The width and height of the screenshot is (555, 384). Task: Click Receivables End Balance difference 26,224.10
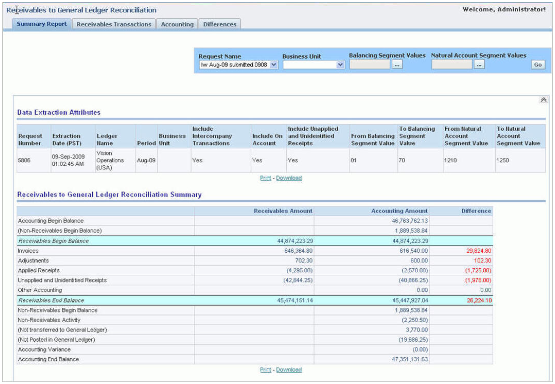point(479,300)
